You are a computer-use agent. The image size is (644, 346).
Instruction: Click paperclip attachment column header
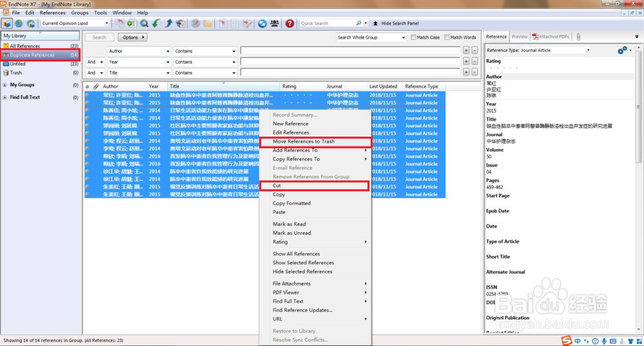pyautogui.click(x=96, y=86)
